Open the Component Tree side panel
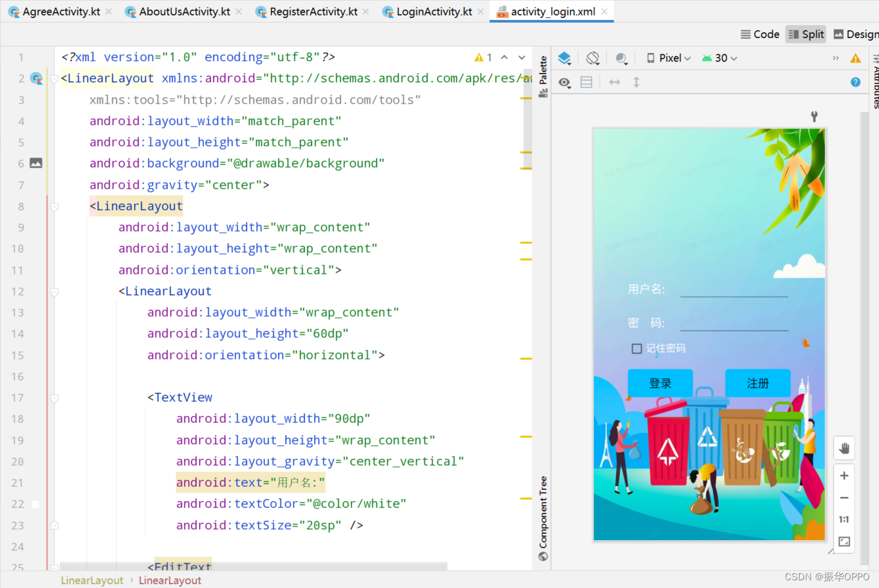The width and height of the screenshot is (879, 588). (x=543, y=518)
